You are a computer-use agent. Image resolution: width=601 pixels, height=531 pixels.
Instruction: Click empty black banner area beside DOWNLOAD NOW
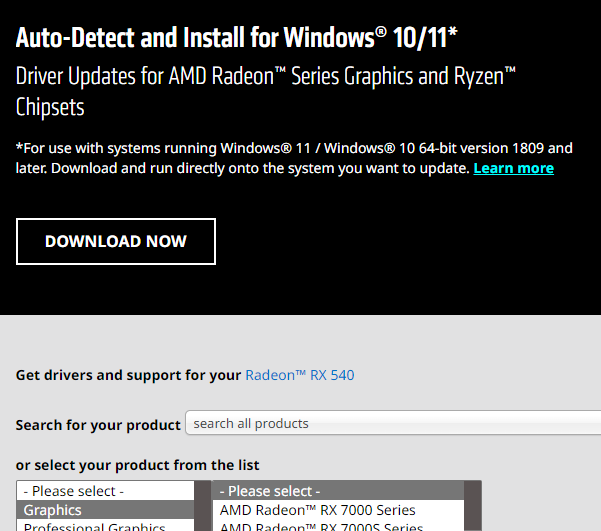click(x=400, y=241)
